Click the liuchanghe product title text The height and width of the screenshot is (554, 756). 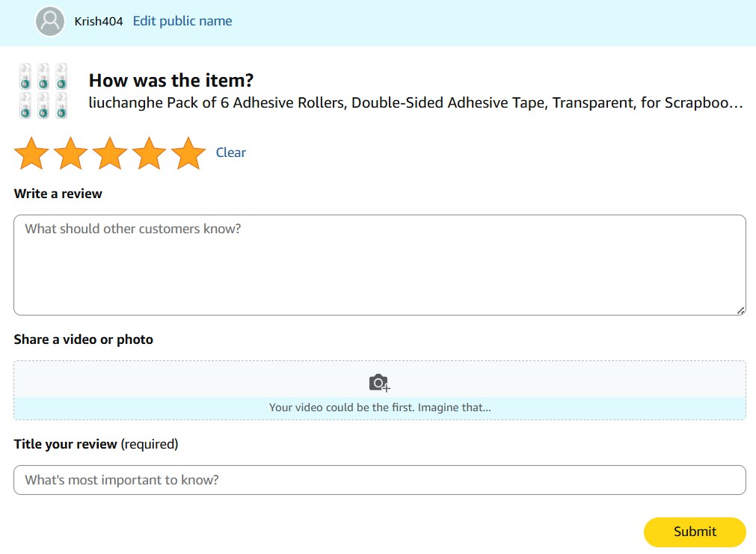(x=415, y=103)
